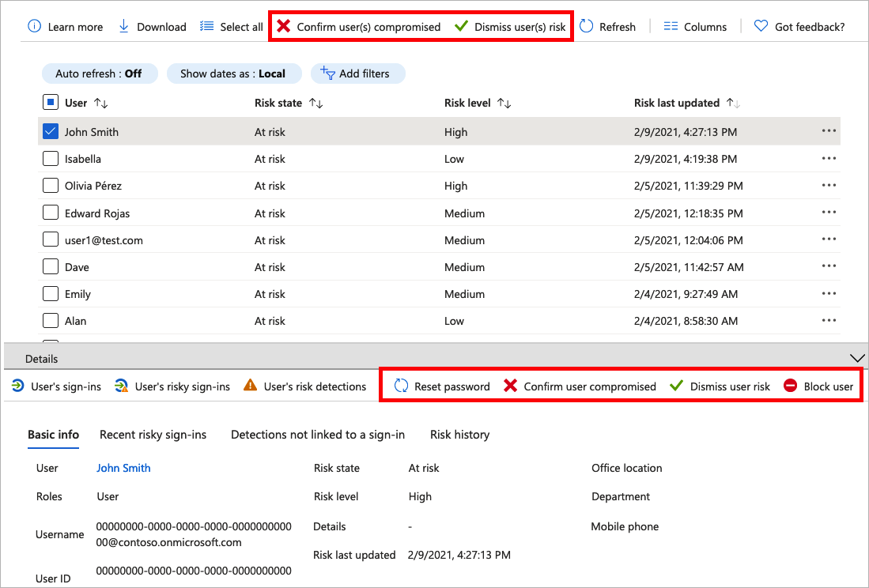Check the Emily checkbox
The image size is (869, 588).
click(51, 293)
